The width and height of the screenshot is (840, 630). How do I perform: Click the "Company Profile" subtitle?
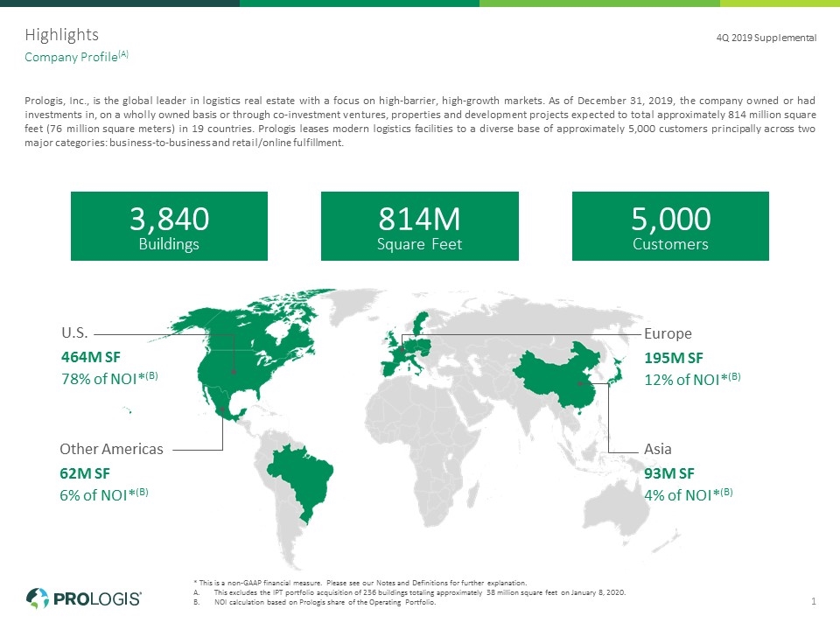point(77,56)
